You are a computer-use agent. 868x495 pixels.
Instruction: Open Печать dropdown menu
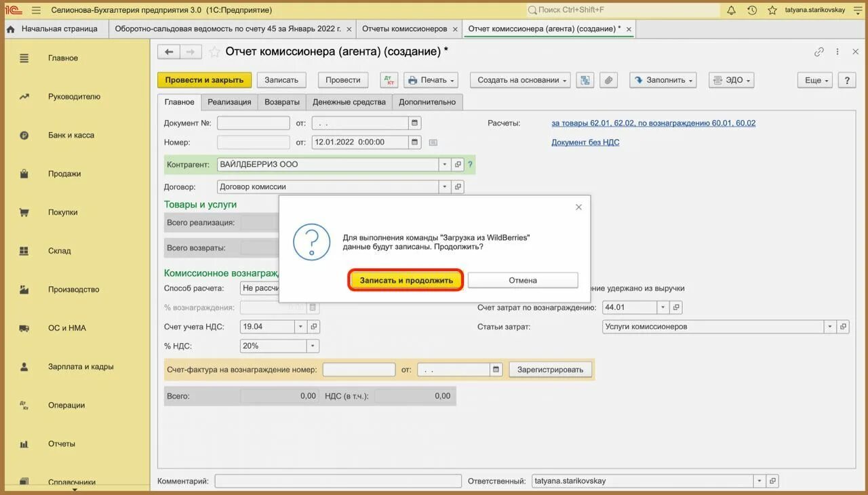431,80
